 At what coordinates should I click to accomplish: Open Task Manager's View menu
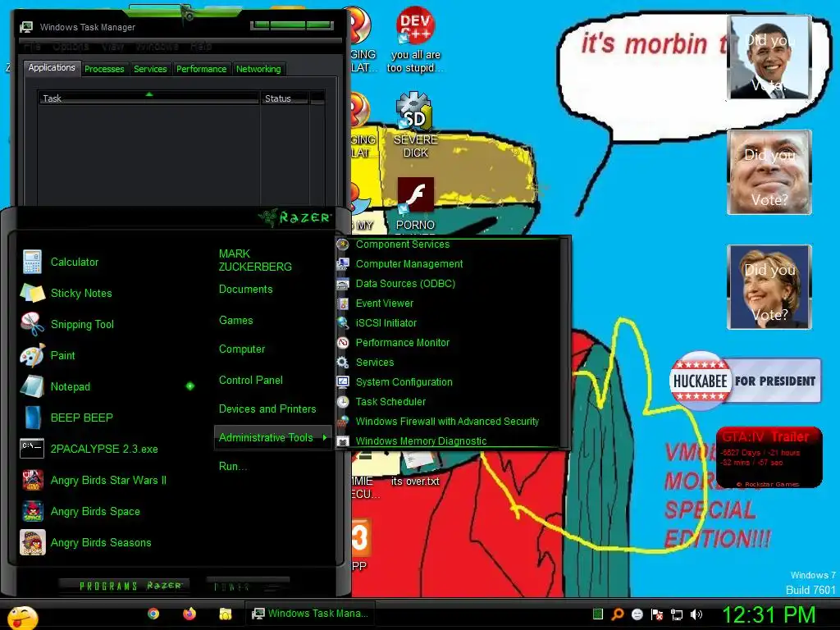(112, 47)
